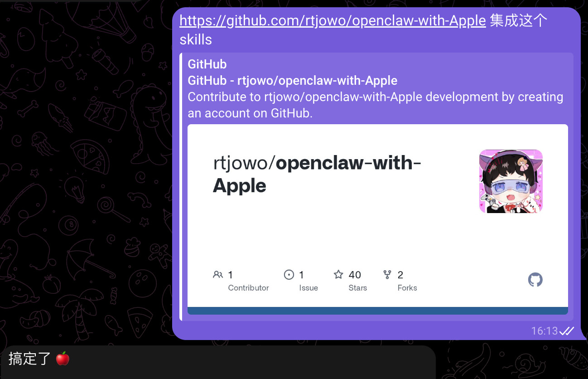The height and width of the screenshot is (379, 588).
Task: Click the Issue circle icon
Action: point(289,275)
